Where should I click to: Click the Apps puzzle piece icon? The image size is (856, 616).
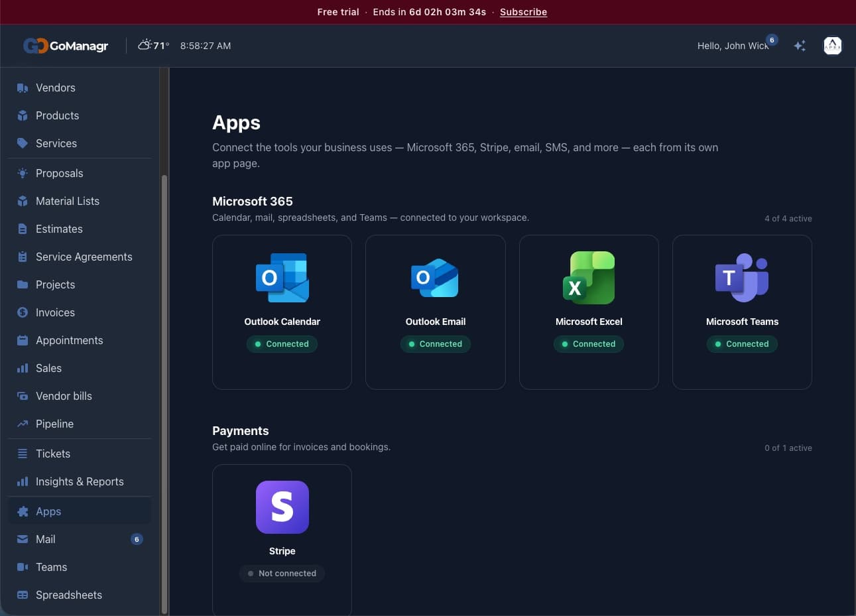[23, 511]
